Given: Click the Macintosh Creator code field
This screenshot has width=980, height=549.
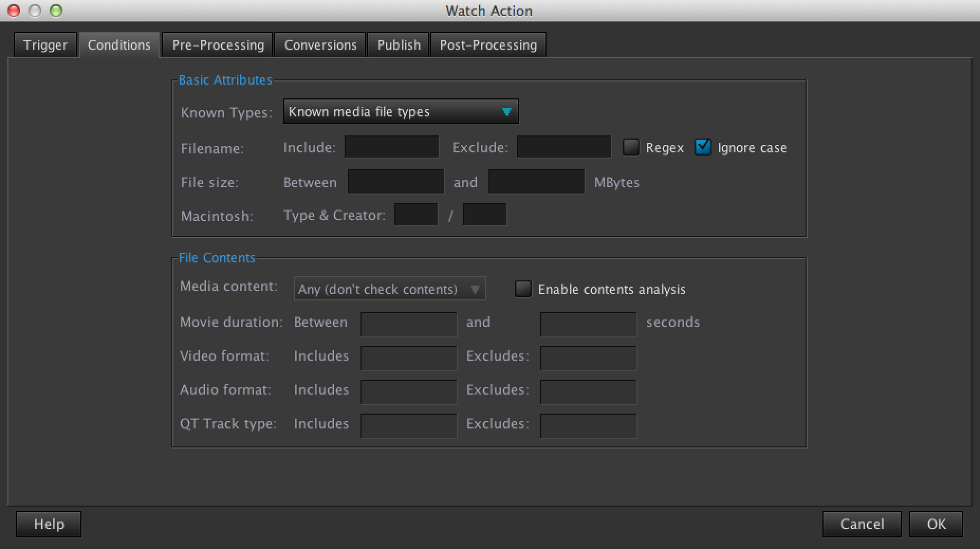Looking at the screenshot, I should tap(485, 215).
